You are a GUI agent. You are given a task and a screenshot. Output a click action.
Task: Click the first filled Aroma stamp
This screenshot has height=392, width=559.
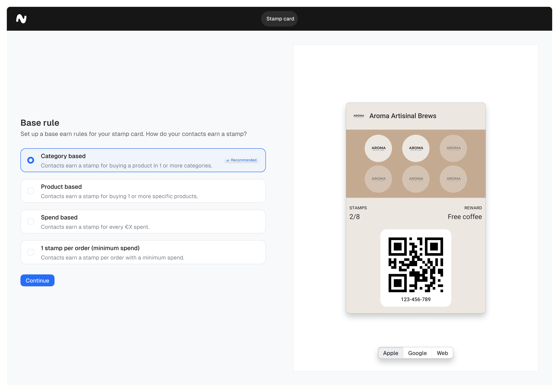(378, 148)
